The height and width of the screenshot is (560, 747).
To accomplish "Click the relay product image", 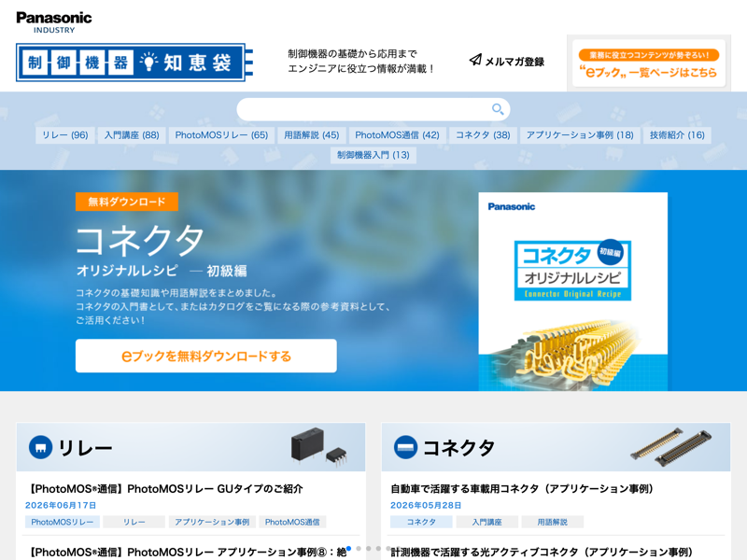I will pyautogui.click(x=318, y=447).
